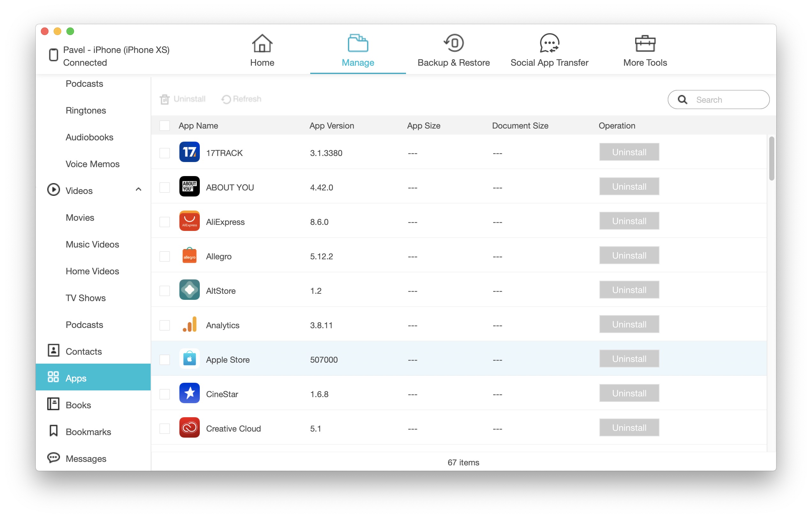
Task: Collapse the Videos sidebar section
Action: coord(138,190)
